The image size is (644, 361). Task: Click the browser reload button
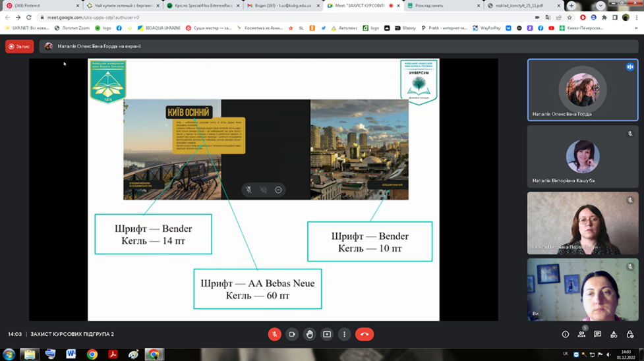tap(29, 18)
